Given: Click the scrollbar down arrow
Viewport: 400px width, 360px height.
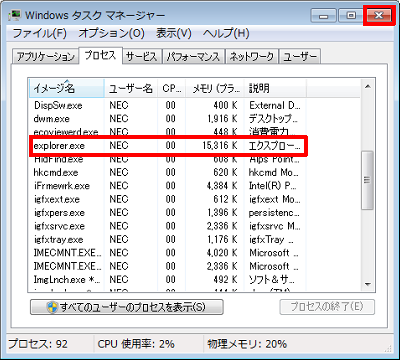Looking at the screenshot, I should pos(368,284).
